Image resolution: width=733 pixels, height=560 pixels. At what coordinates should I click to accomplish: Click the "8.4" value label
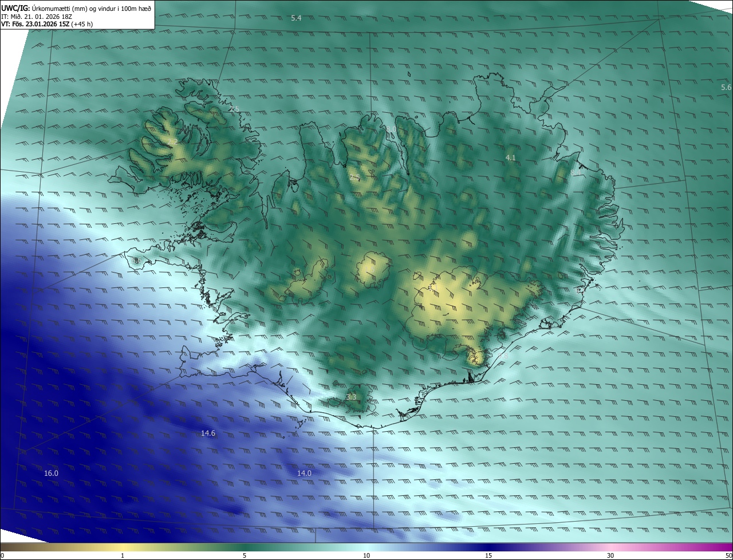(575, 172)
